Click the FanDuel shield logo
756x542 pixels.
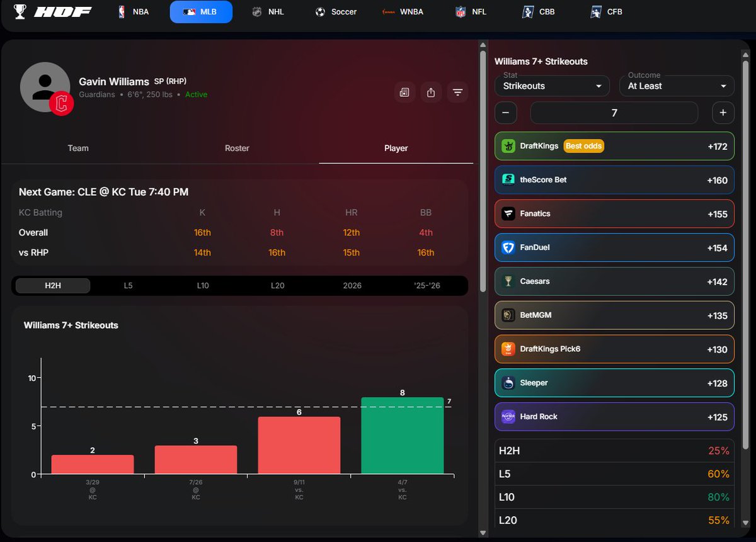pyautogui.click(x=508, y=248)
